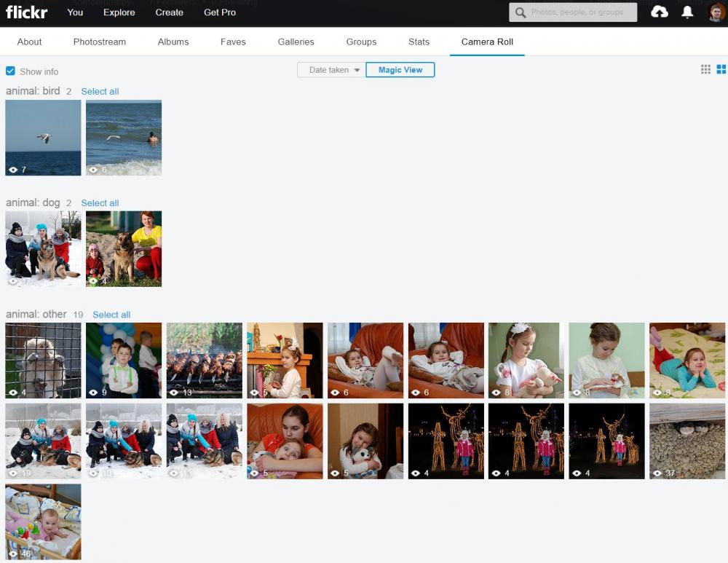Open the baby in crib photo with 46 views

(43, 521)
